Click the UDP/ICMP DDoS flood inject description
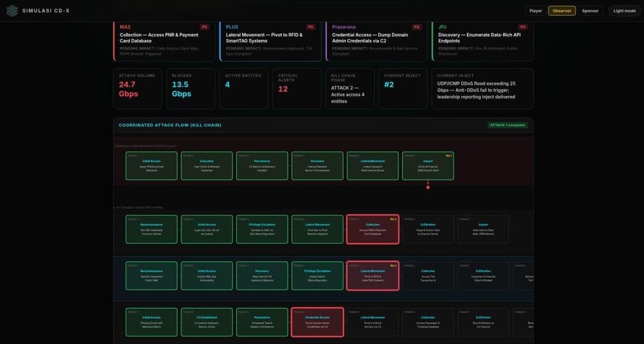The image size is (644, 344). [x=476, y=90]
